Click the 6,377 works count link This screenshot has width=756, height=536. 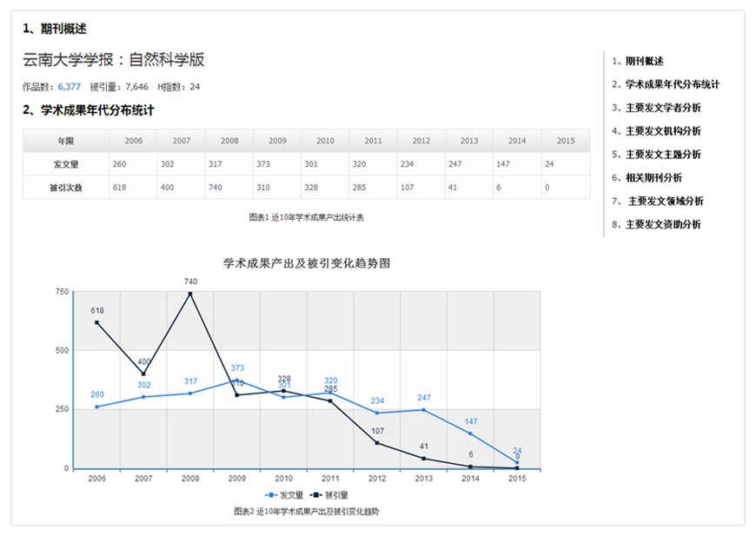(x=69, y=87)
